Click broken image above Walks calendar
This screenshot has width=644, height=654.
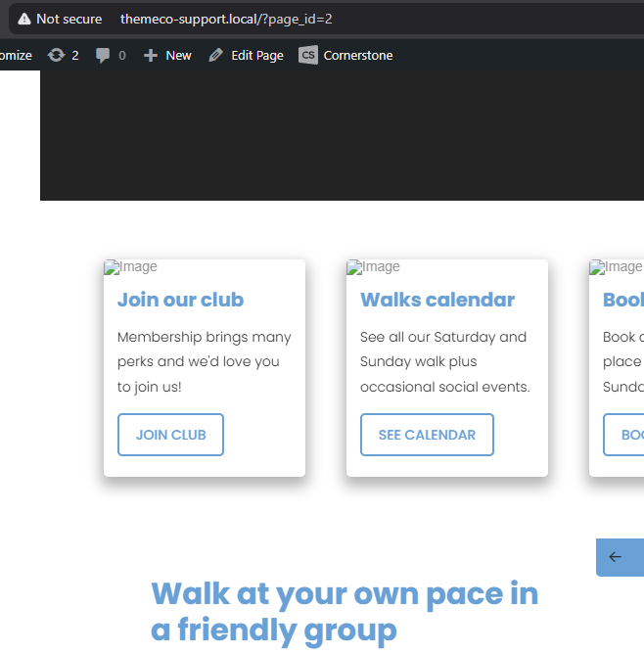pos(373,266)
